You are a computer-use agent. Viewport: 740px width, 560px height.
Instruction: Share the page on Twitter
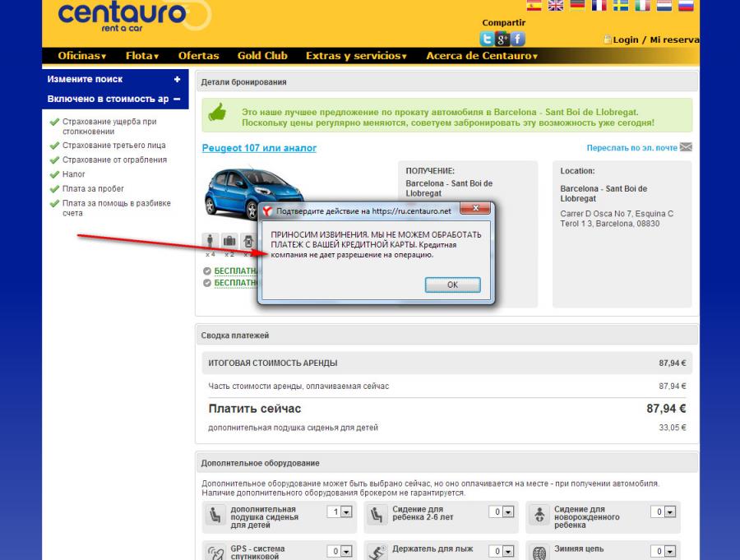pyautogui.click(x=487, y=39)
